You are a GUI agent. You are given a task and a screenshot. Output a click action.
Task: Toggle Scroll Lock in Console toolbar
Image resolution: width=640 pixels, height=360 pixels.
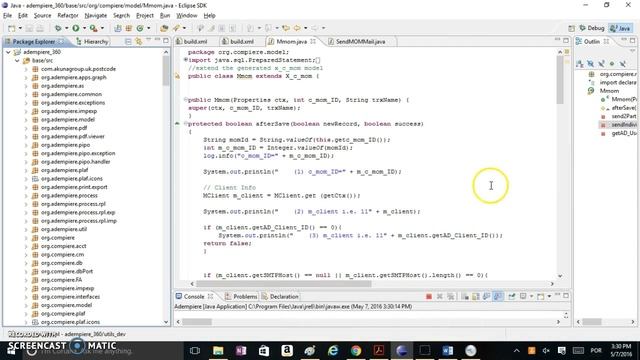click(476, 296)
